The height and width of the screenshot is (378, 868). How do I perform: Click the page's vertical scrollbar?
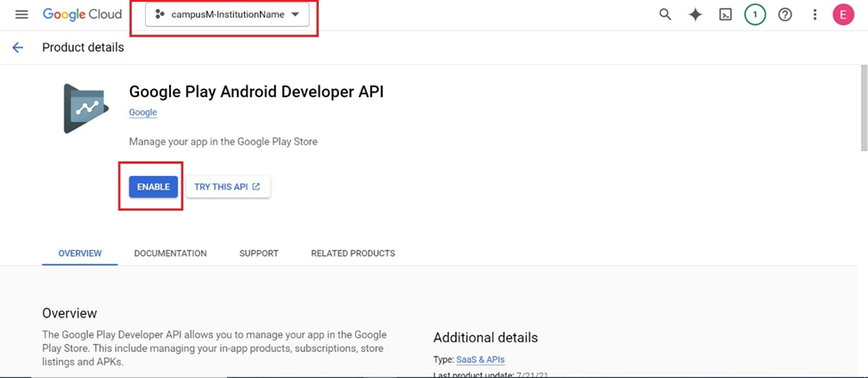864,108
